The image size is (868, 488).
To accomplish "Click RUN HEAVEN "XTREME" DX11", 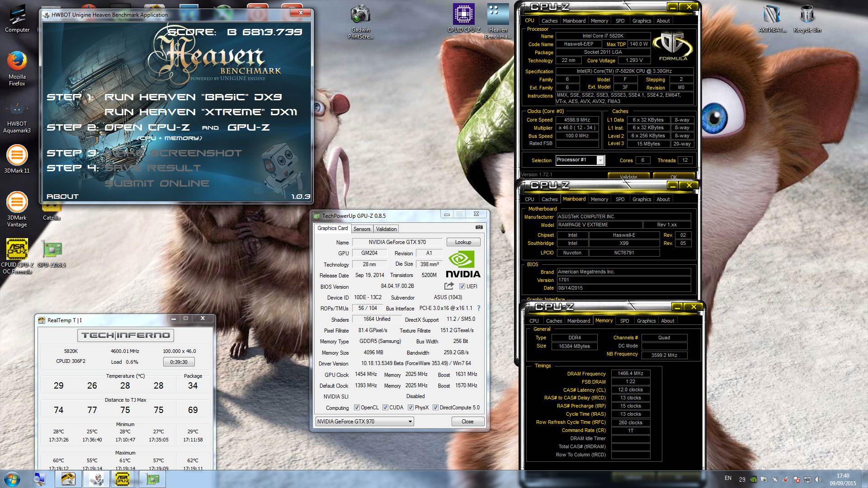I will [x=201, y=112].
